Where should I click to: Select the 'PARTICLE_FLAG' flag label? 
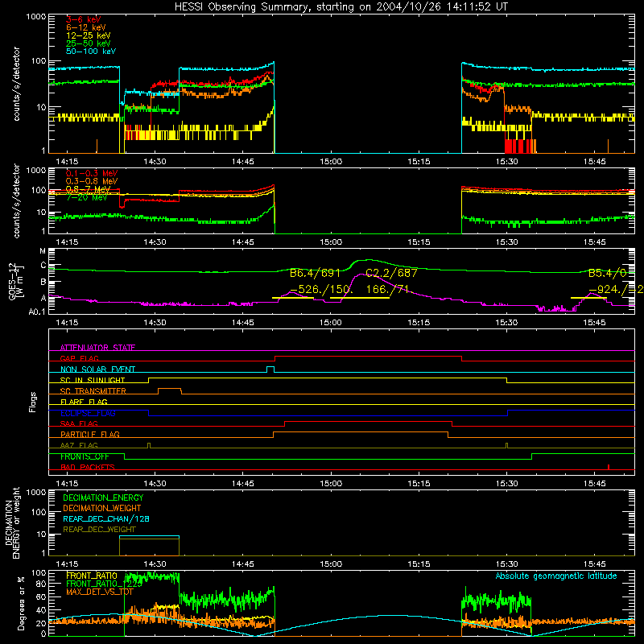pyautogui.click(x=90, y=435)
